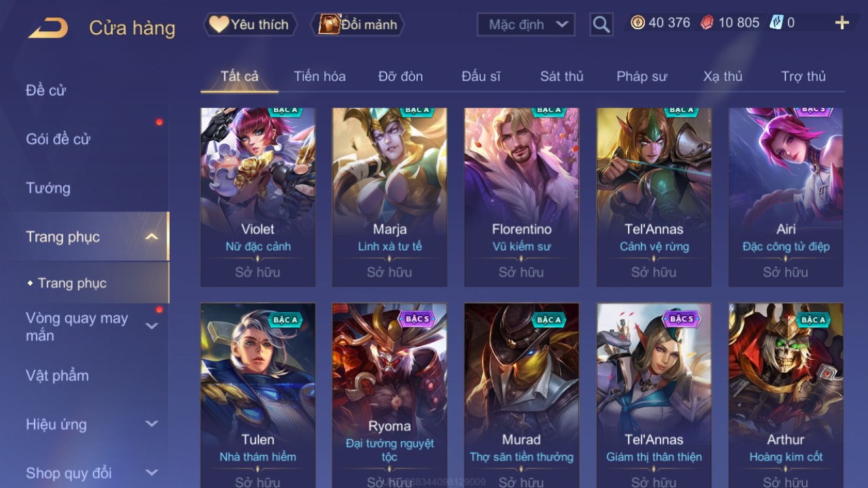Click the blue voucher currency icon
Screen dimensions: 868x488
coord(776,23)
